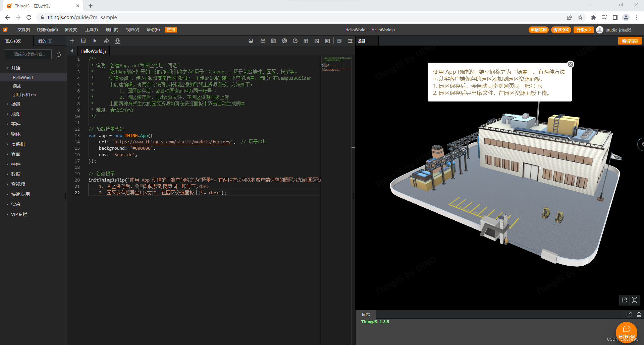Open the 工具(T) menu
The width and height of the screenshot is (644, 345).
click(x=92, y=30)
